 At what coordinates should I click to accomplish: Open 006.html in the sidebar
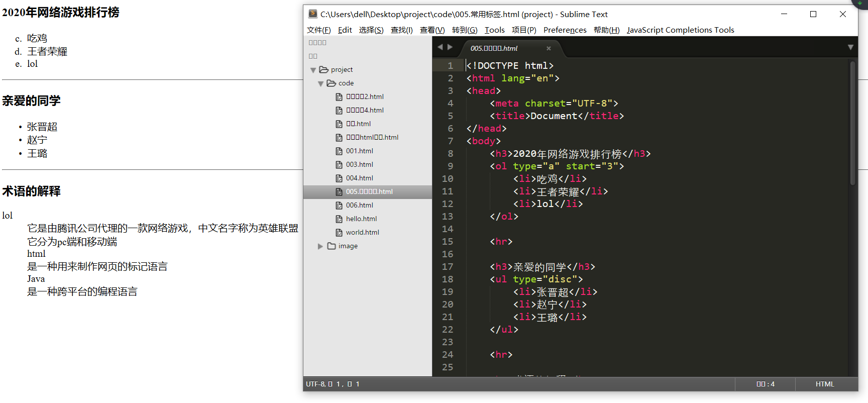point(360,205)
